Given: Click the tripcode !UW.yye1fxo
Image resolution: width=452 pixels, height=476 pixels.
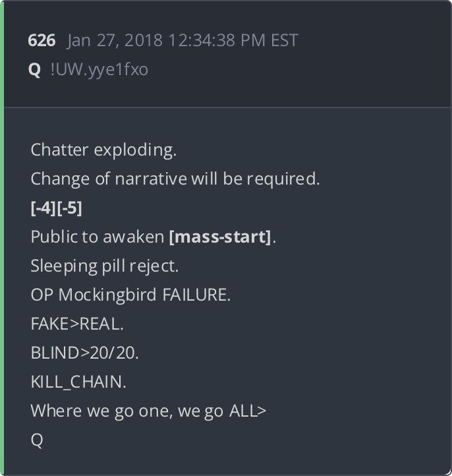Looking at the screenshot, I should coord(99,69).
